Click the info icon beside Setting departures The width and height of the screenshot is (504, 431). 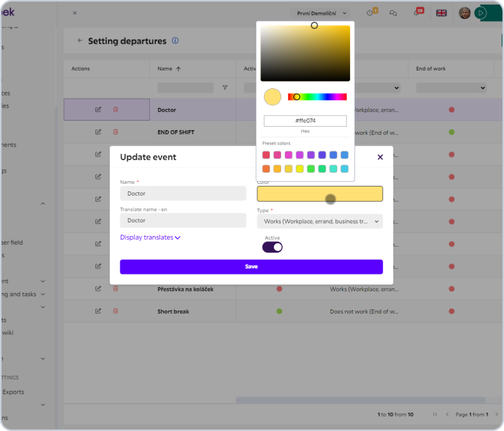(175, 41)
